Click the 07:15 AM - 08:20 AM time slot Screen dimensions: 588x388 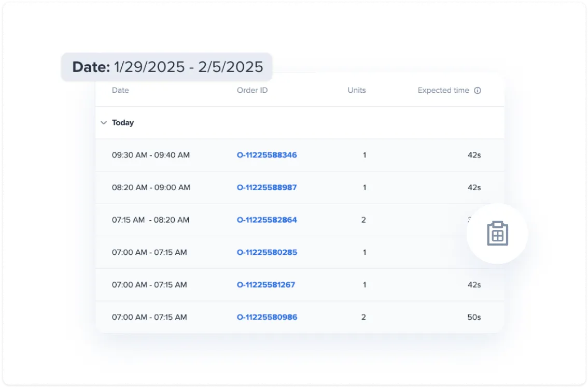click(151, 220)
